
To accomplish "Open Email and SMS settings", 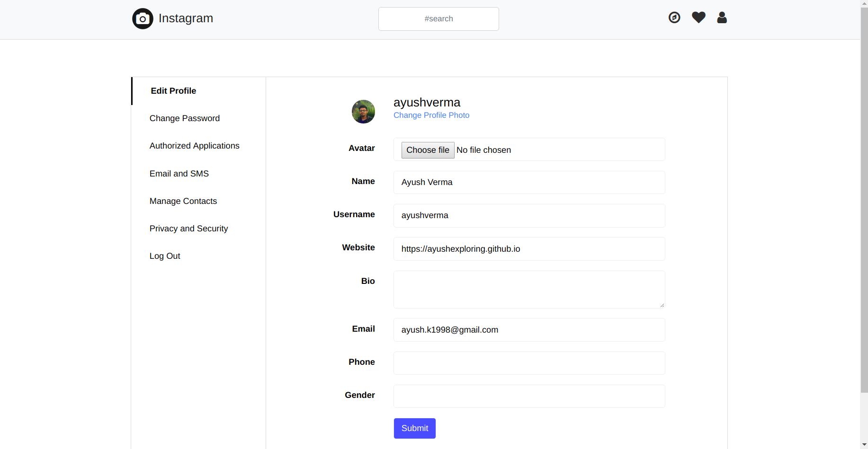I will tap(179, 174).
